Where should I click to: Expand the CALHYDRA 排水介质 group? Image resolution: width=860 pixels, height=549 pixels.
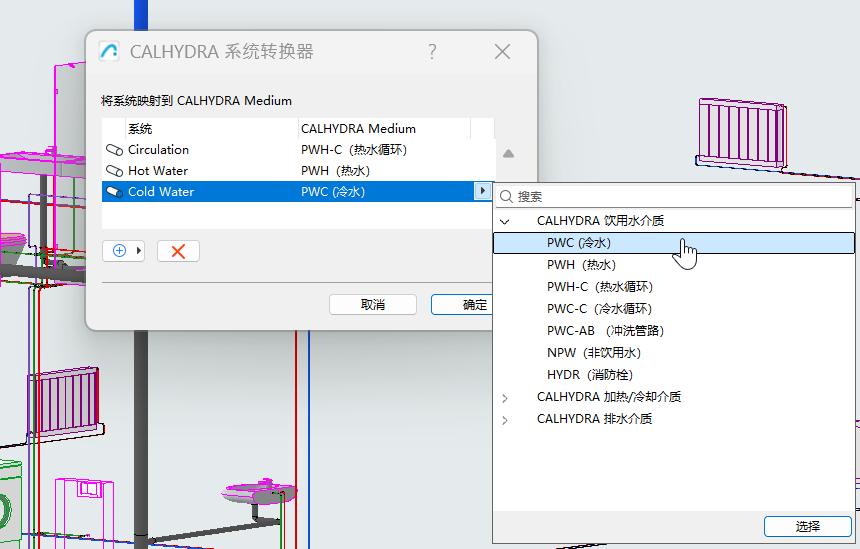[505, 420]
